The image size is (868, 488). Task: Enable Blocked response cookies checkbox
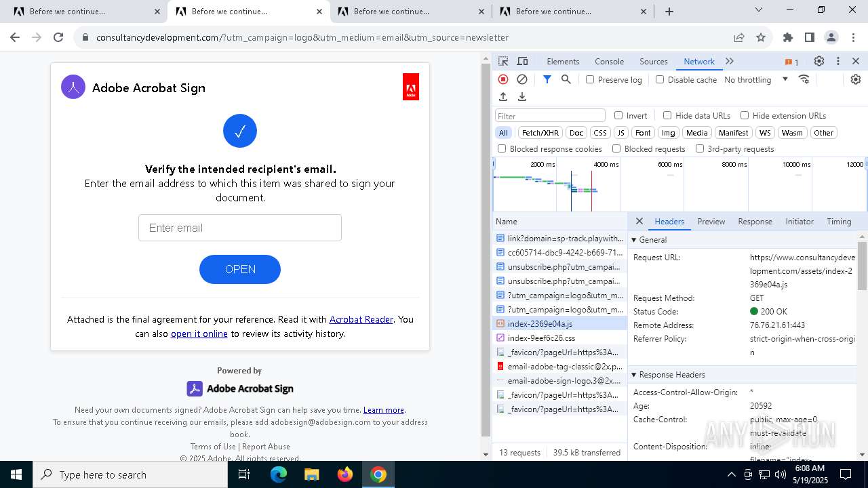pyautogui.click(x=502, y=148)
